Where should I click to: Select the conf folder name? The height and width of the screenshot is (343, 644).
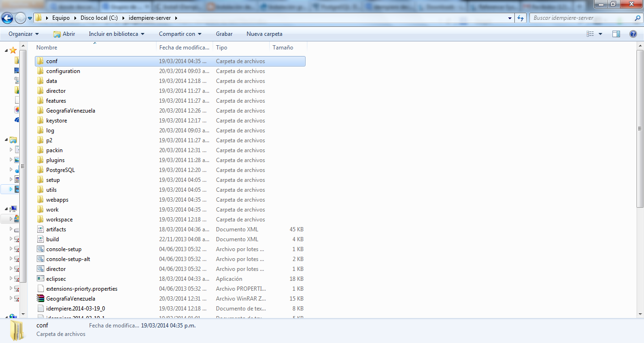[x=52, y=61]
